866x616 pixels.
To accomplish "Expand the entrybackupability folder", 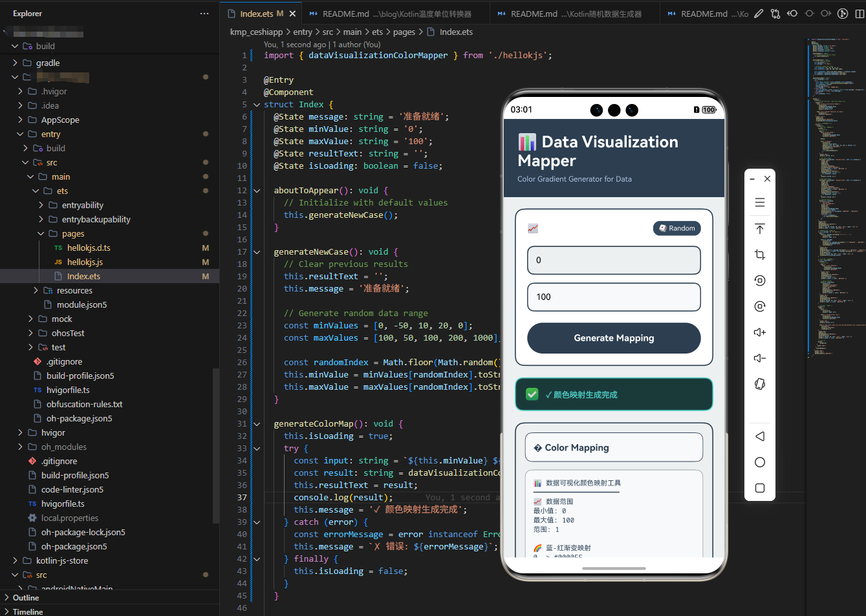I will coord(41,219).
